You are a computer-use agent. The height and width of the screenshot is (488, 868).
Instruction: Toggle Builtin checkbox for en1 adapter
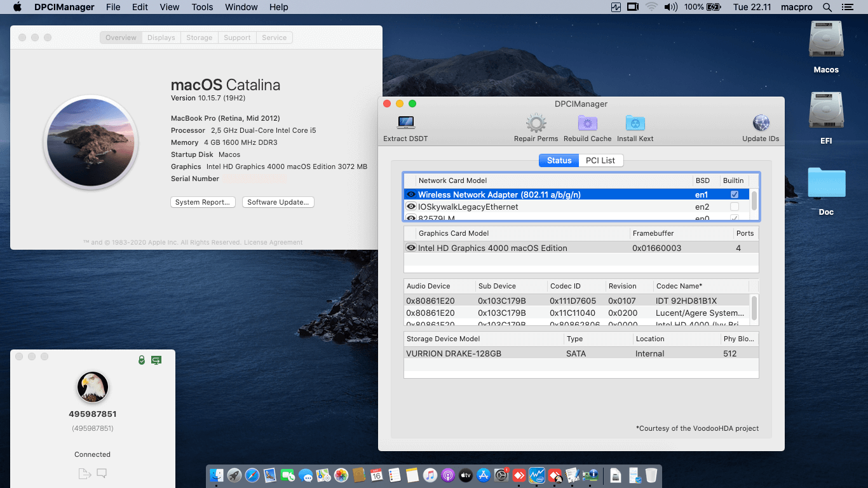735,194
